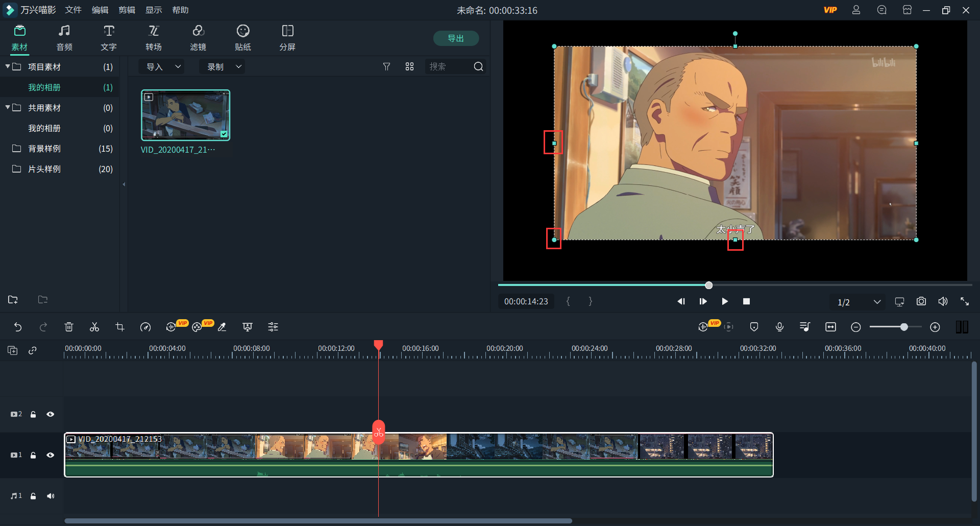Select the crop tool in timeline toolbar
The image size is (980, 526).
[x=120, y=327]
